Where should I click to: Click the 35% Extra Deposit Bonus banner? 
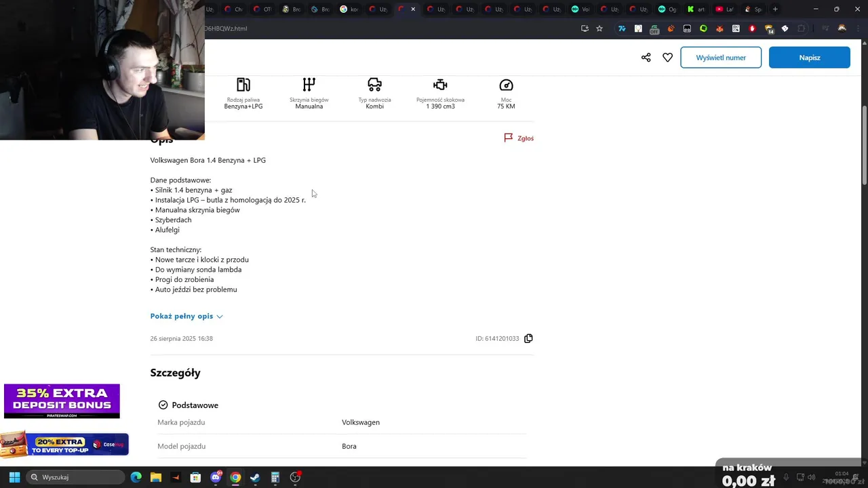pos(62,401)
